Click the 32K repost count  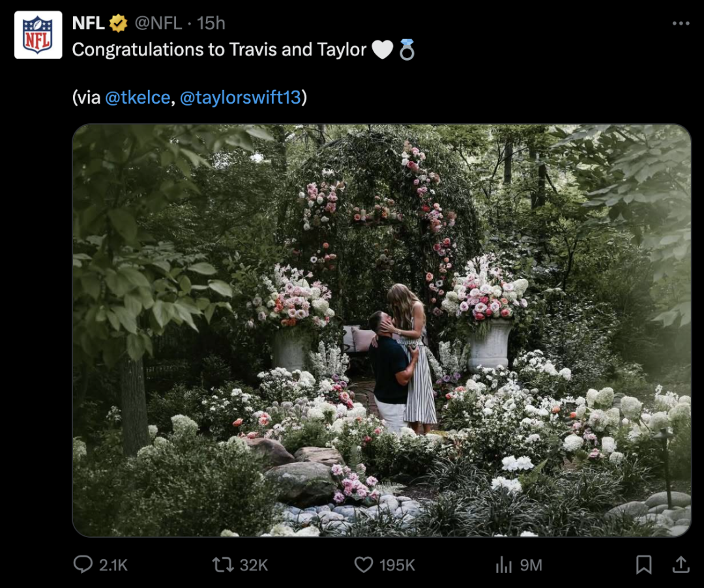pos(254,565)
